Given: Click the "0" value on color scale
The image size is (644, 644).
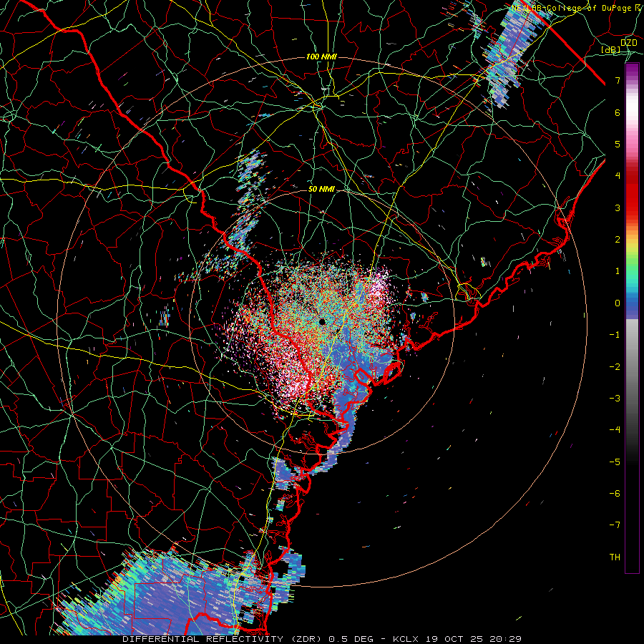Looking at the screenshot, I should click(x=618, y=303).
